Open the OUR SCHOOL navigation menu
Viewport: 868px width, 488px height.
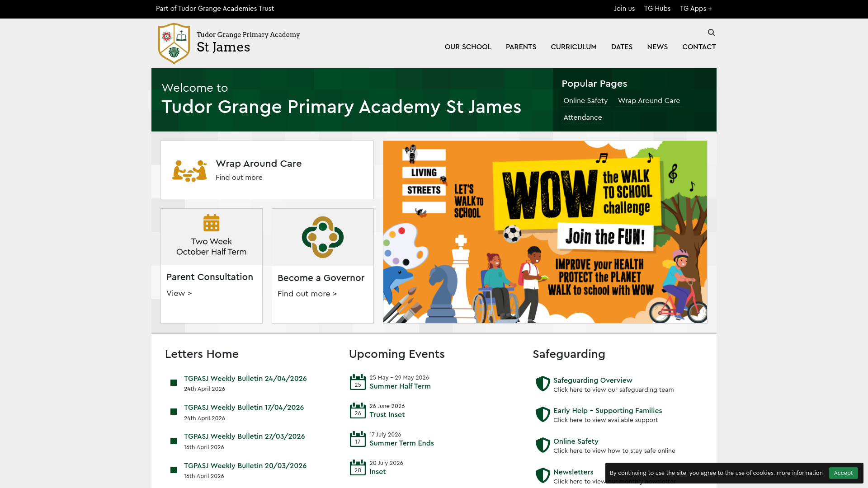point(468,47)
